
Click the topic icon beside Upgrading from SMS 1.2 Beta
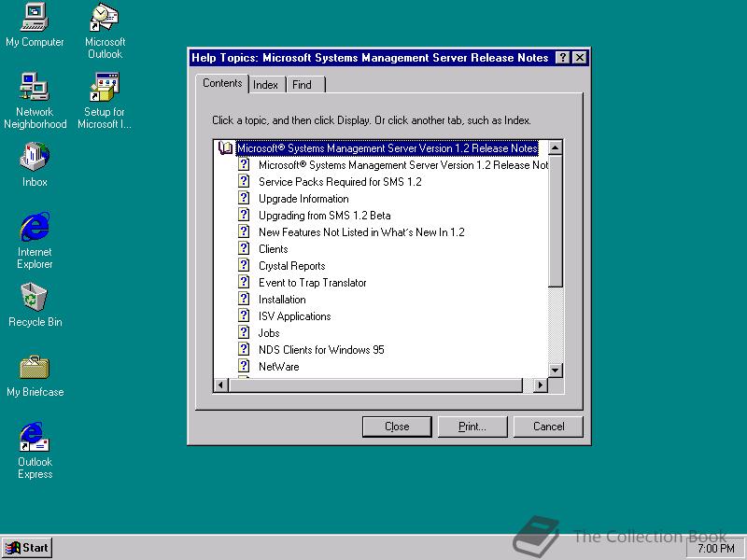[244, 215]
